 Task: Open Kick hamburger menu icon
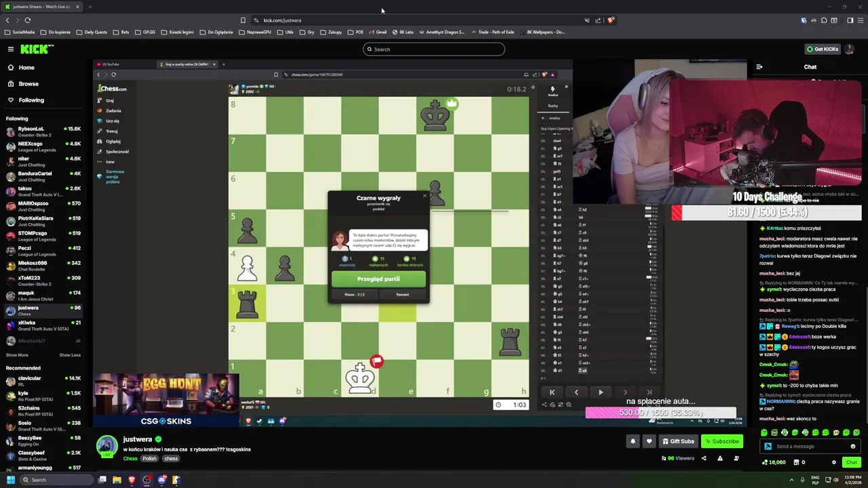pos(11,49)
